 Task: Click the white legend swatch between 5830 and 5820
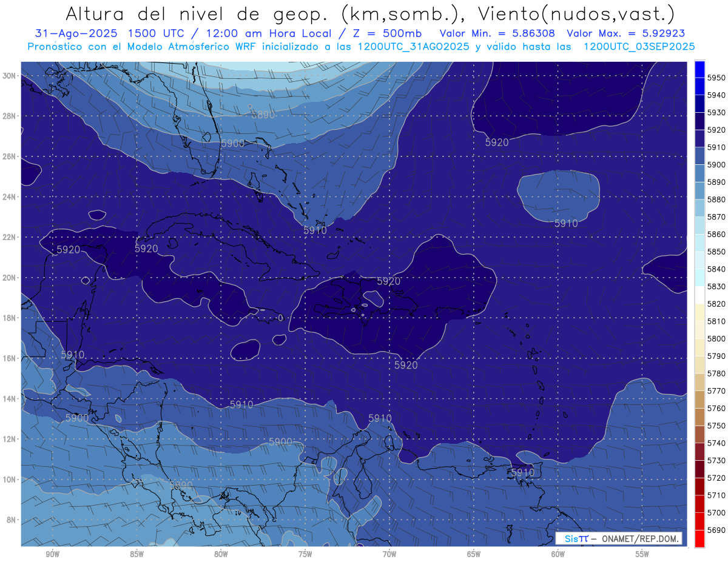[x=699, y=295]
